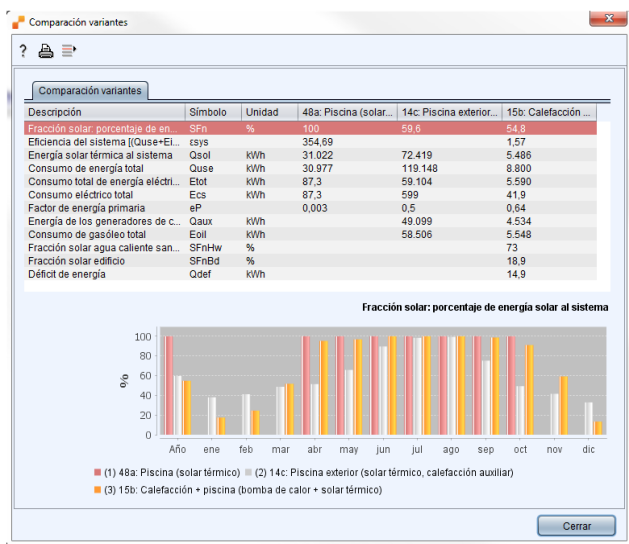Click the 48a: Piscina column header
Viewport: 629px width, 544px height.
346,113
